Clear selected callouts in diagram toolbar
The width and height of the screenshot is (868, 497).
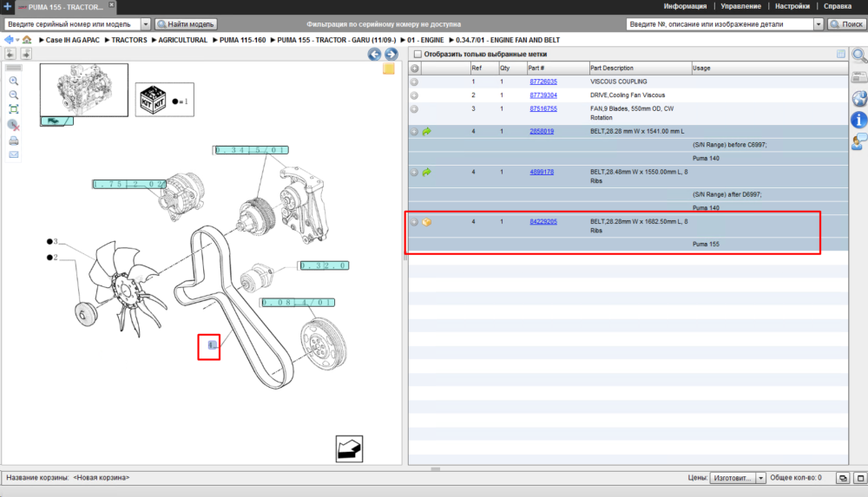click(14, 125)
